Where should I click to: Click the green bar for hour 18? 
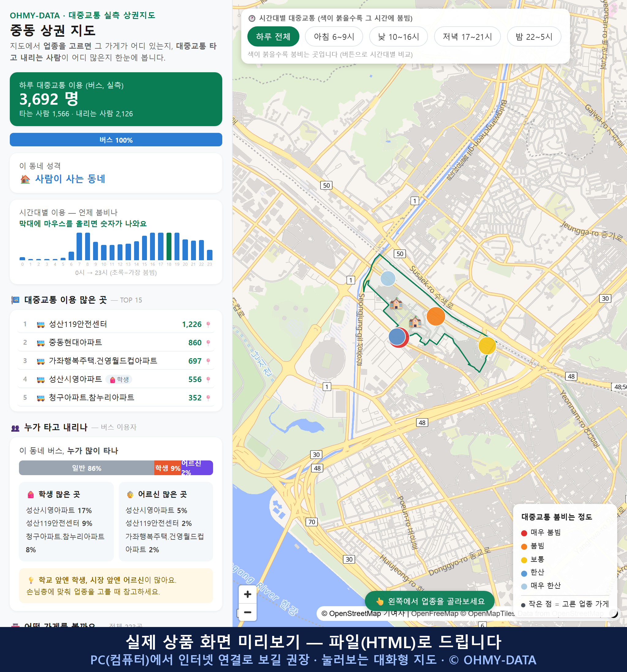tap(169, 246)
